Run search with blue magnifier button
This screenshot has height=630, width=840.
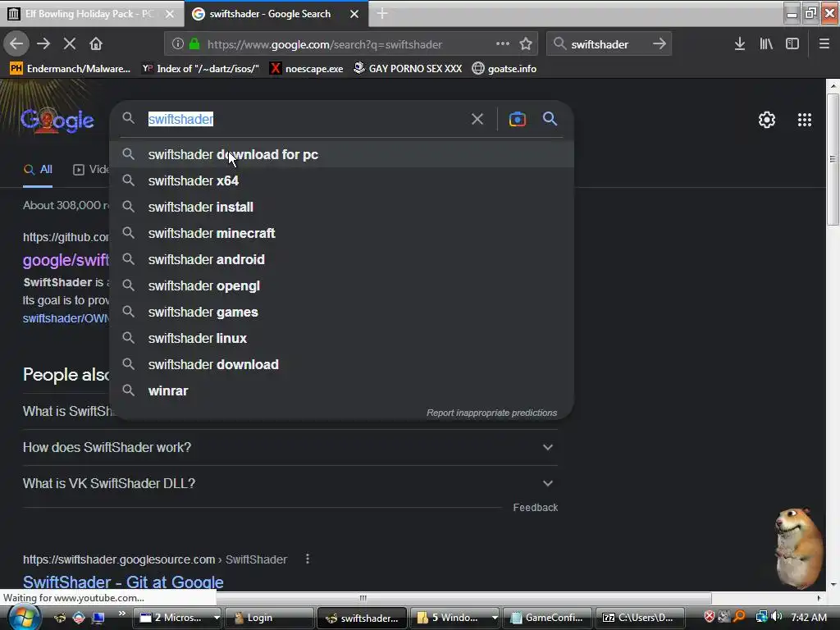click(x=550, y=119)
